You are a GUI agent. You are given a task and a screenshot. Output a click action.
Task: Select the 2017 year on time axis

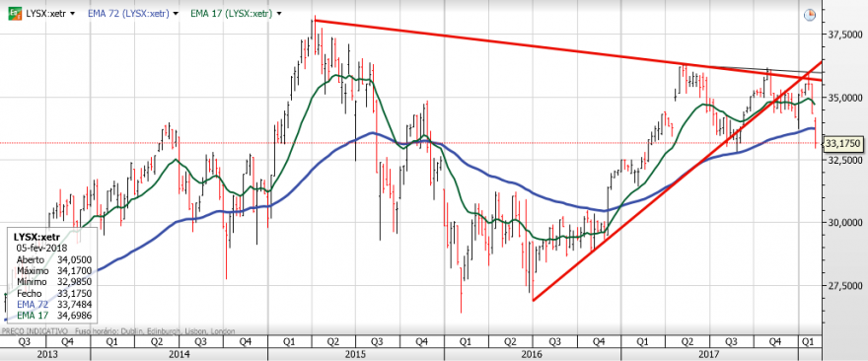pyautogui.click(x=708, y=353)
